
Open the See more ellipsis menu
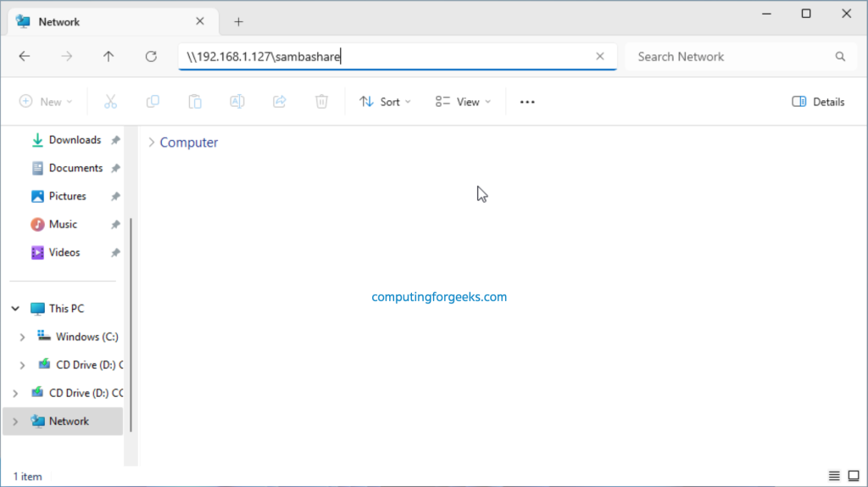click(x=527, y=102)
